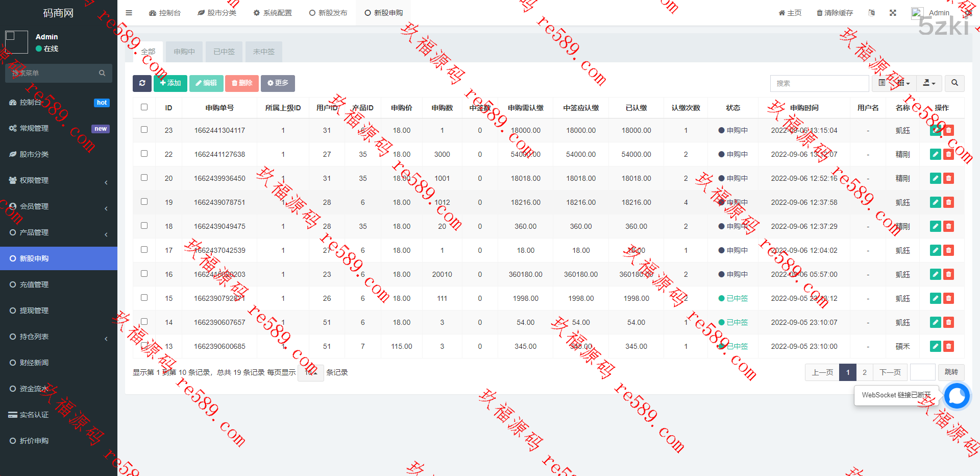Screen dimensions: 980x476
Task: Expand the 权限管理 sidebar menu
Action: [x=59, y=180]
